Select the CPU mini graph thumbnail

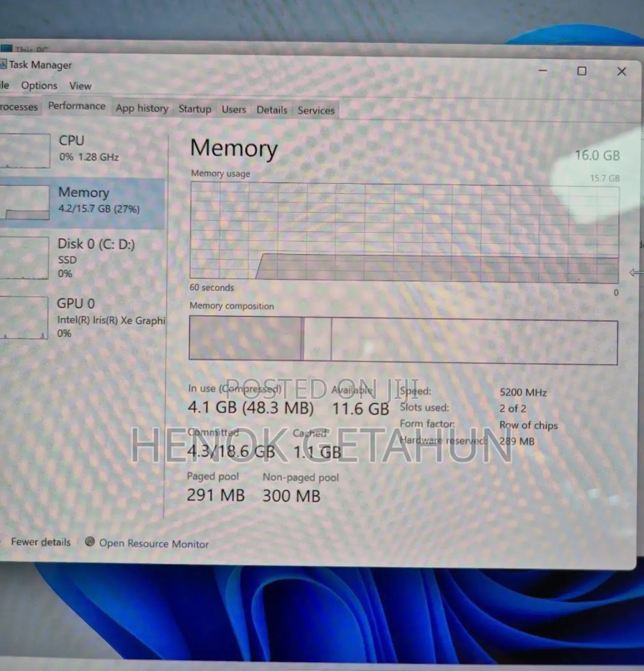[x=25, y=151]
